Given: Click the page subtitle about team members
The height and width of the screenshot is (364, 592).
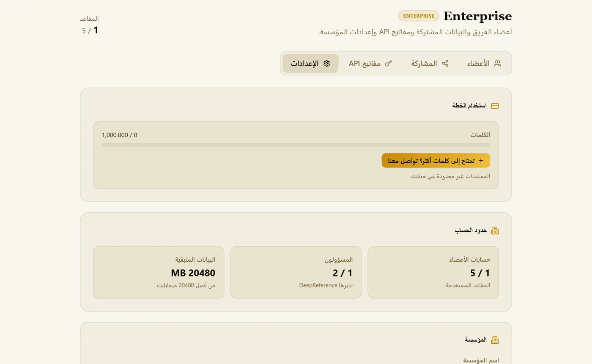Looking at the screenshot, I should (x=415, y=32).
